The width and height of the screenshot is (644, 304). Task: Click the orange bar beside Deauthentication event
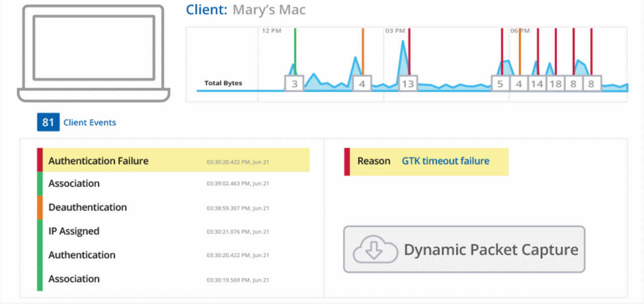pyautogui.click(x=40, y=207)
